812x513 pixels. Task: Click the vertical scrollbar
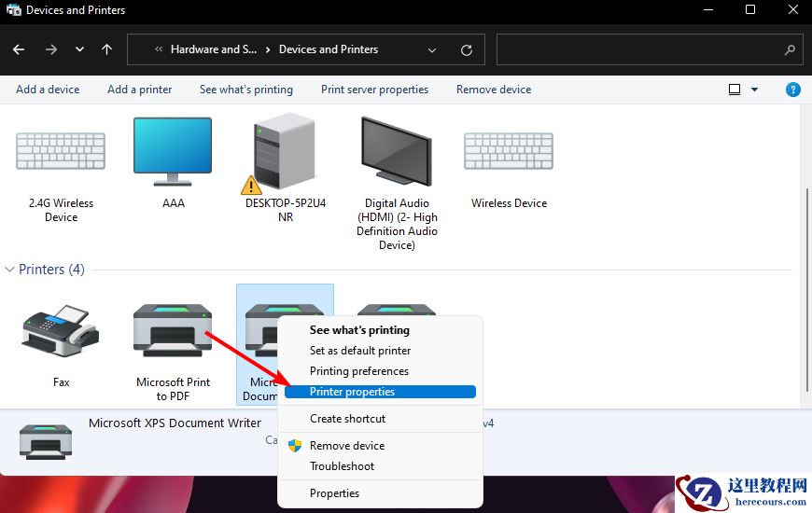806,290
